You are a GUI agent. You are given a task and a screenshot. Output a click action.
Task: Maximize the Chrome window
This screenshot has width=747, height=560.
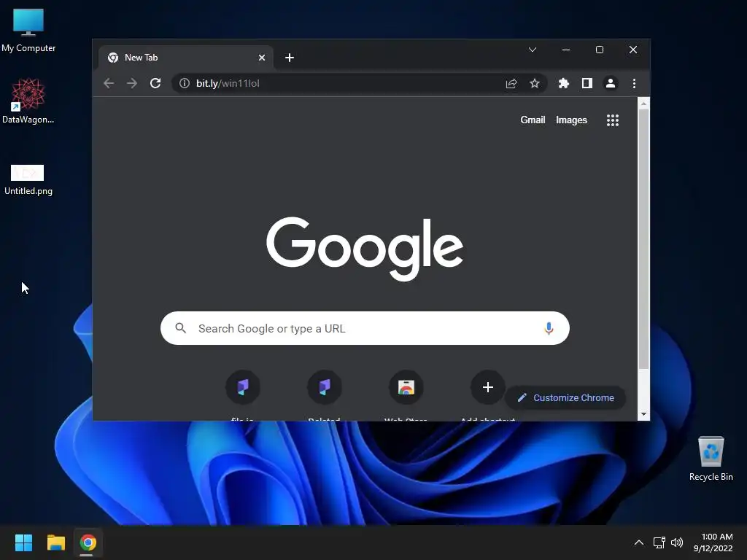(600, 50)
